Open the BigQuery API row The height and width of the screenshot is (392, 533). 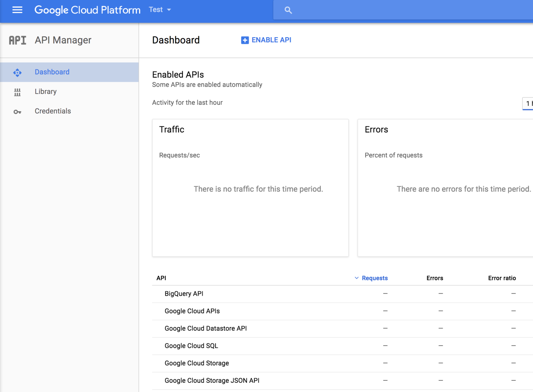[x=342, y=294]
